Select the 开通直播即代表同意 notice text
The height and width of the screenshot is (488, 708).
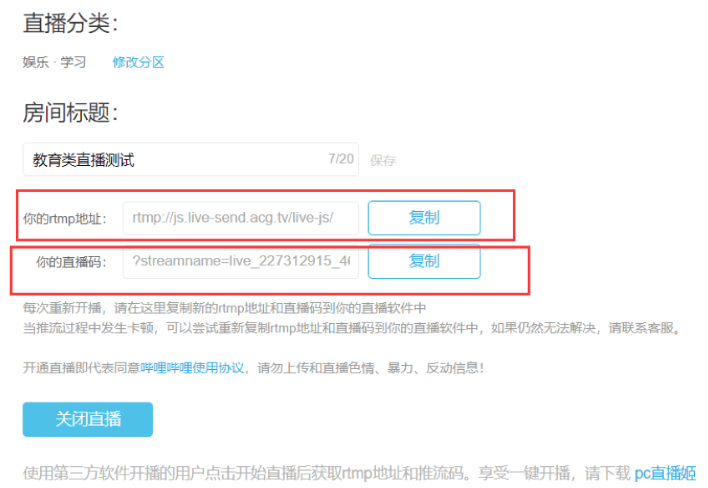[253, 368]
